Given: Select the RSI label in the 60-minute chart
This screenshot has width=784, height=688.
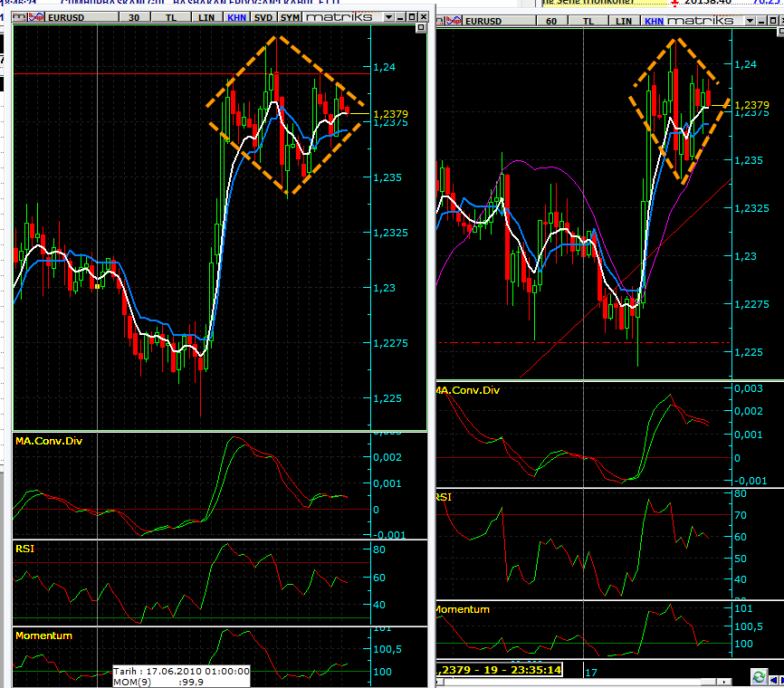Looking at the screenshot, I should (444, 497).
